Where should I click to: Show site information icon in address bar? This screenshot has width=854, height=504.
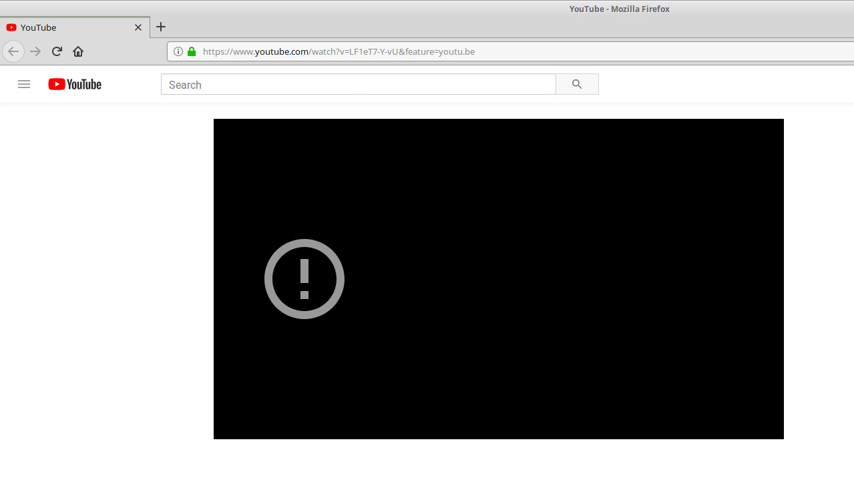pyautogui.click(x=178, y=51)
